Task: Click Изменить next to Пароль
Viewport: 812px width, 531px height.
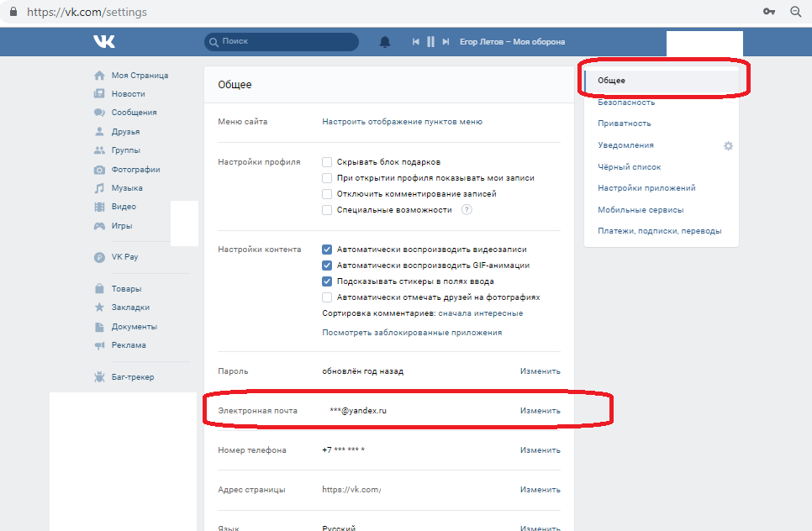Action: 540,371
